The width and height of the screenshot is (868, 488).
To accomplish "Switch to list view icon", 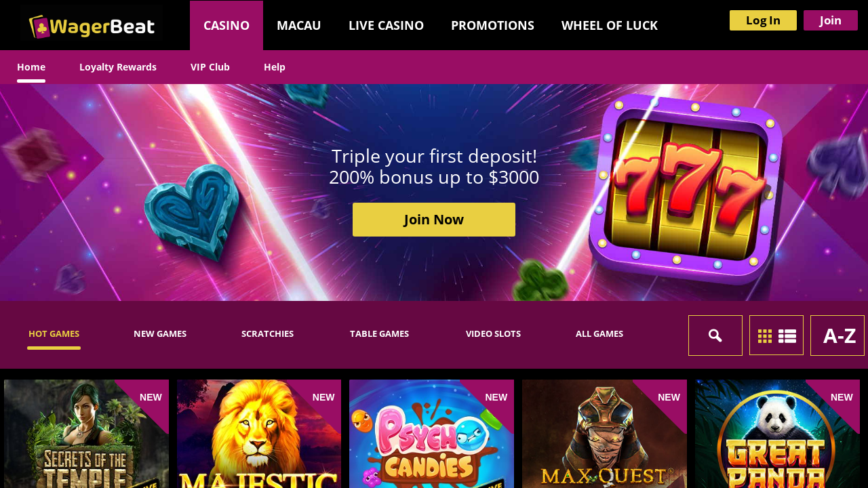I will (787, 336).
